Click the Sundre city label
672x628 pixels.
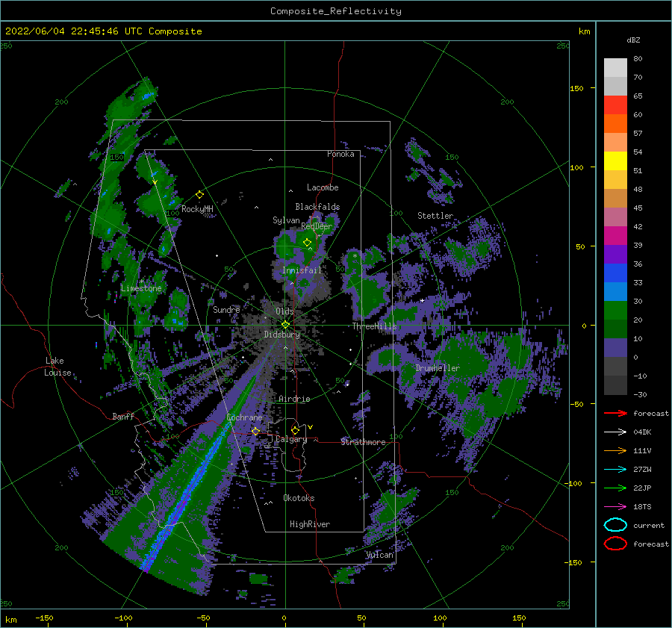coord(226,309)
